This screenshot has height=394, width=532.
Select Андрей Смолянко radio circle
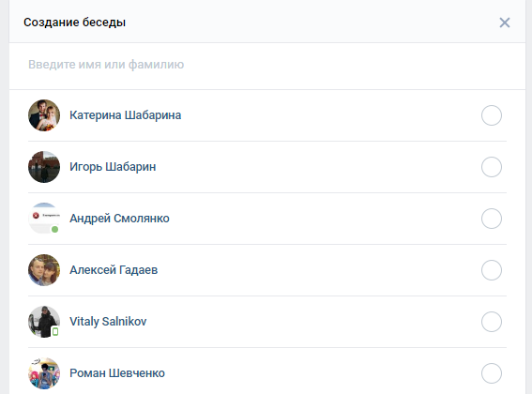492,219
